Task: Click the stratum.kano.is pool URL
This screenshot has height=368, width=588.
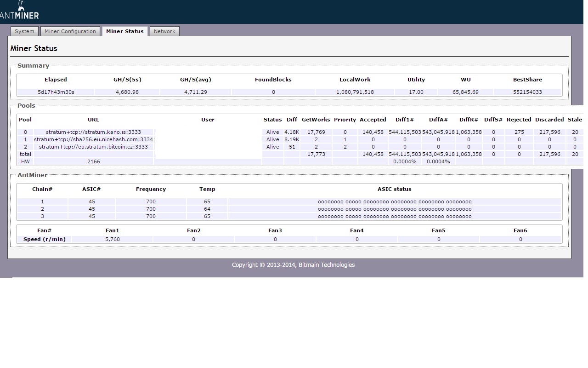Action: [x=93, y=132]
